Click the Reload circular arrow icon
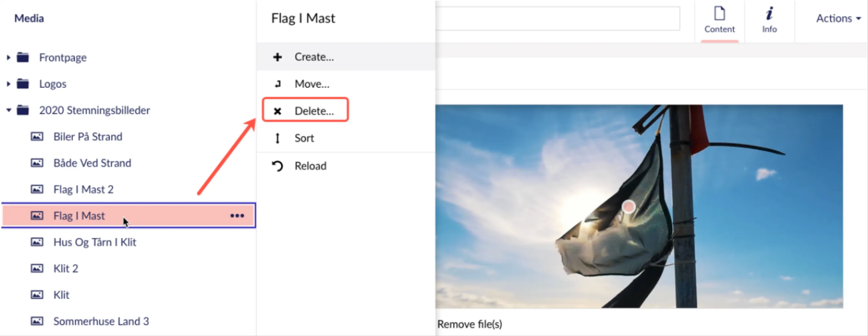Image resolution: width=868 pixels, height=336 pixels. click(277, 166)
